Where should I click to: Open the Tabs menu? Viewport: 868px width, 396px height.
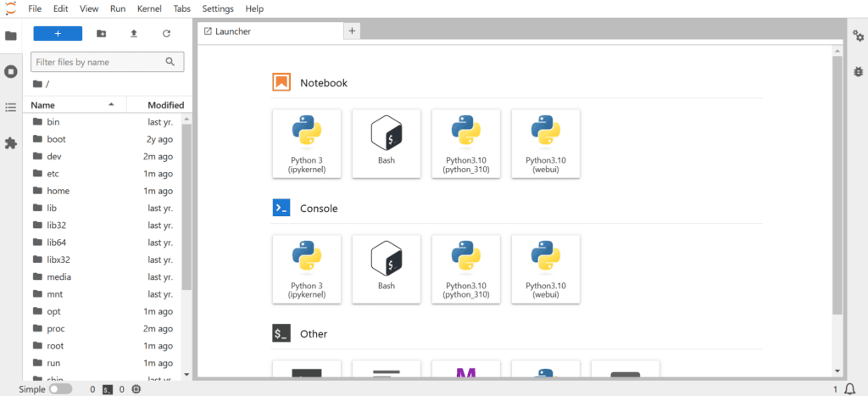(x=181, y=8)
